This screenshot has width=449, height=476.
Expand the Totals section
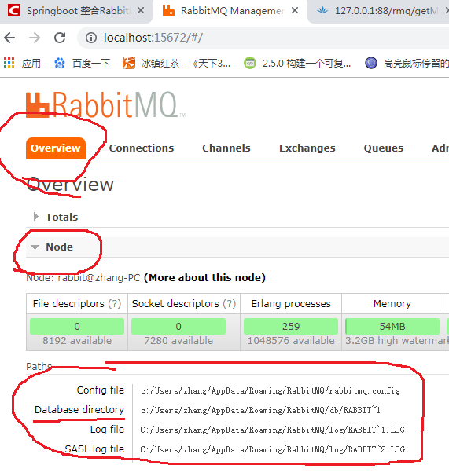pos(56,217)
